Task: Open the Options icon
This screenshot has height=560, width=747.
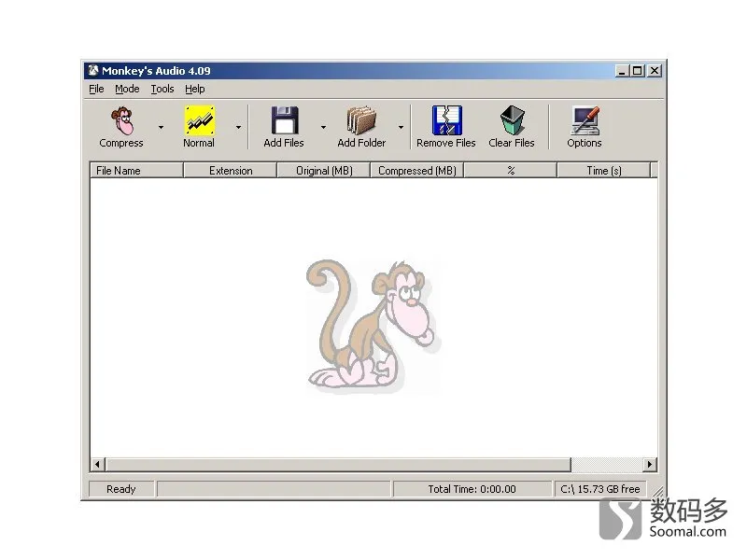Action: (585, 120)
